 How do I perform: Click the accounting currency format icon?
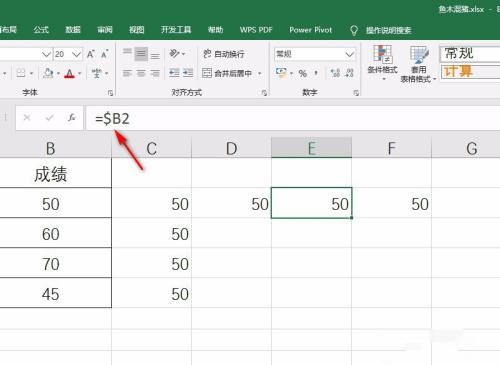click(281, 73)
